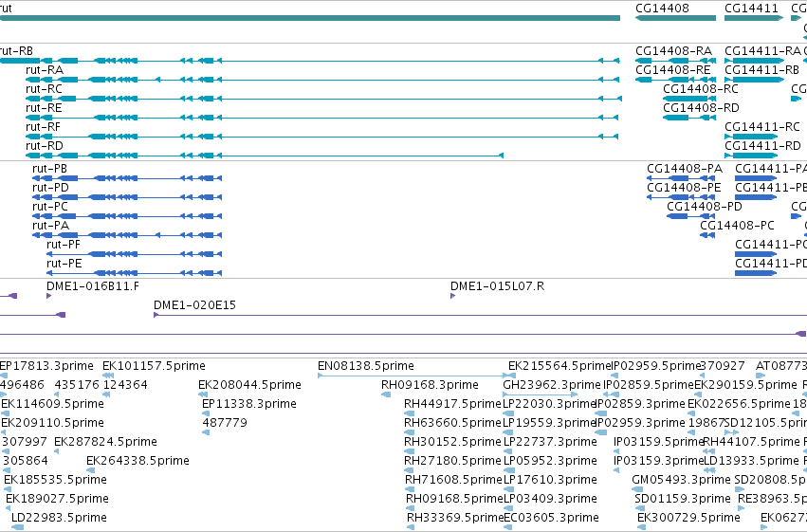
Task: Select the rut-RB transcript
Action: coord(310,61)
